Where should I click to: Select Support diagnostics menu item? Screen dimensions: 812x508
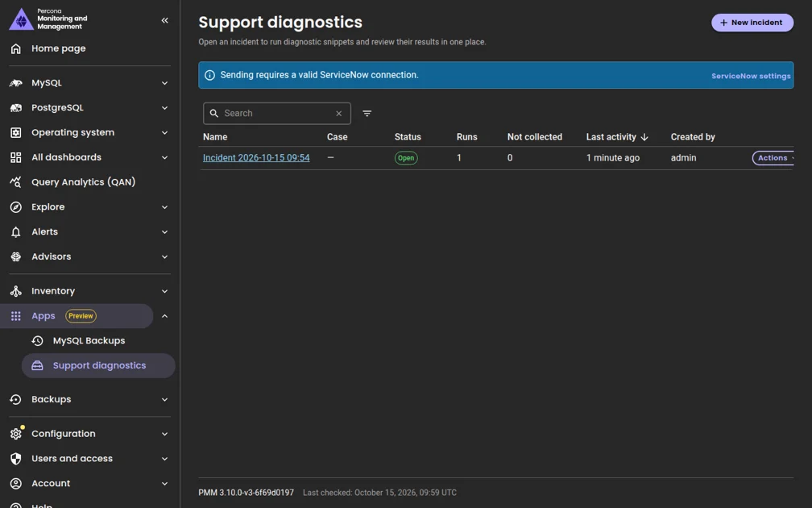click(x=98, y=365)
